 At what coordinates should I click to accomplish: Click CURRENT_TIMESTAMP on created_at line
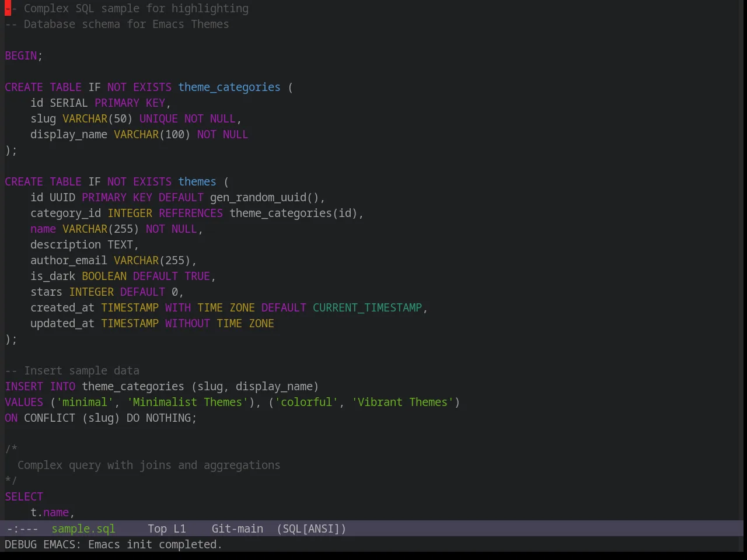tap(368, 307)
